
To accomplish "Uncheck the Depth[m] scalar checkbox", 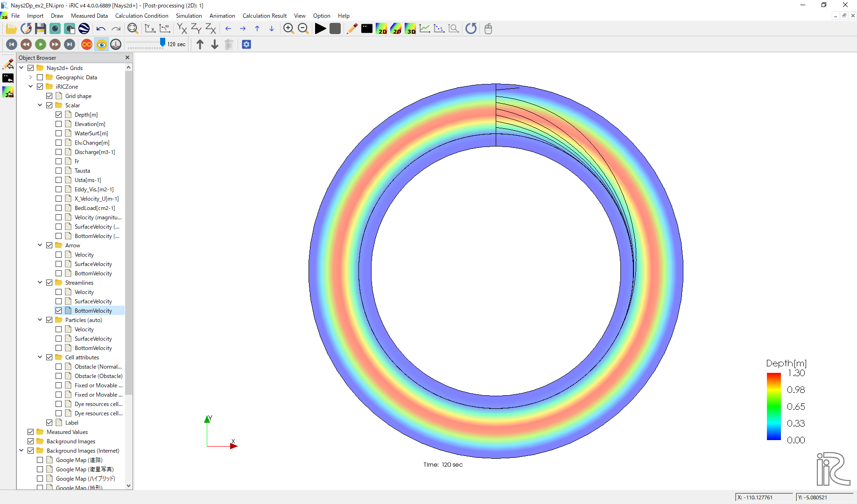I will pyautogui.click(x=58, y=115).
